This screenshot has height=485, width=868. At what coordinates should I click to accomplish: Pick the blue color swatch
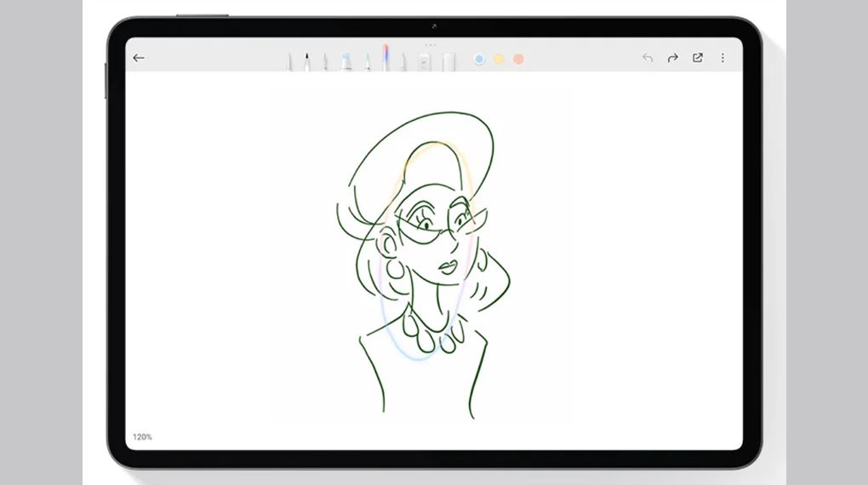click(479, 59)
